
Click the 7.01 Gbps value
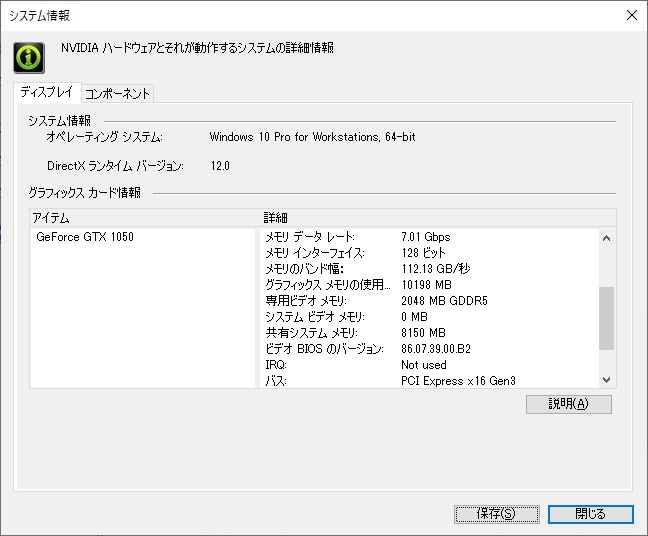point(426,237)
